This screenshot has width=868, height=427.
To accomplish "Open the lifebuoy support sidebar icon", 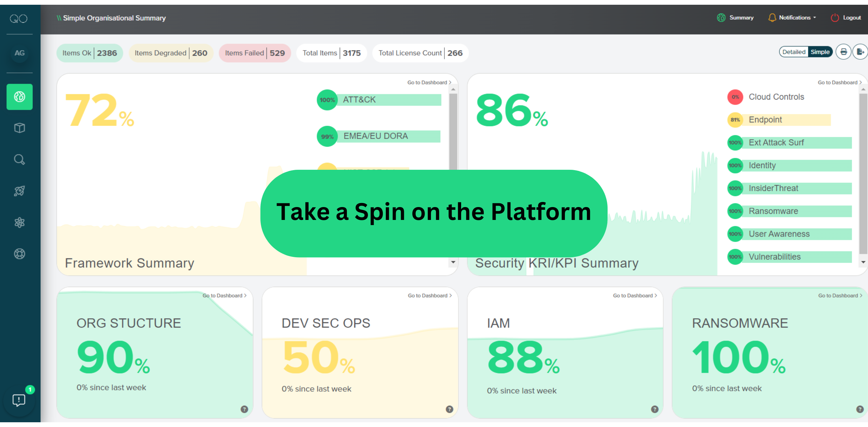I will pos(19,254).
